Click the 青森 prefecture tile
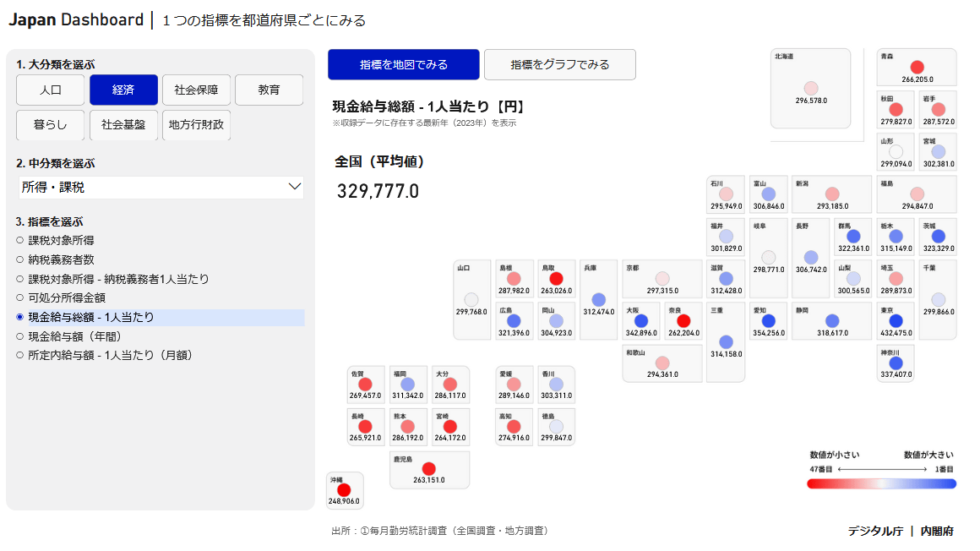This screenshot has height=551, width=980. click(x=917, y=67)
